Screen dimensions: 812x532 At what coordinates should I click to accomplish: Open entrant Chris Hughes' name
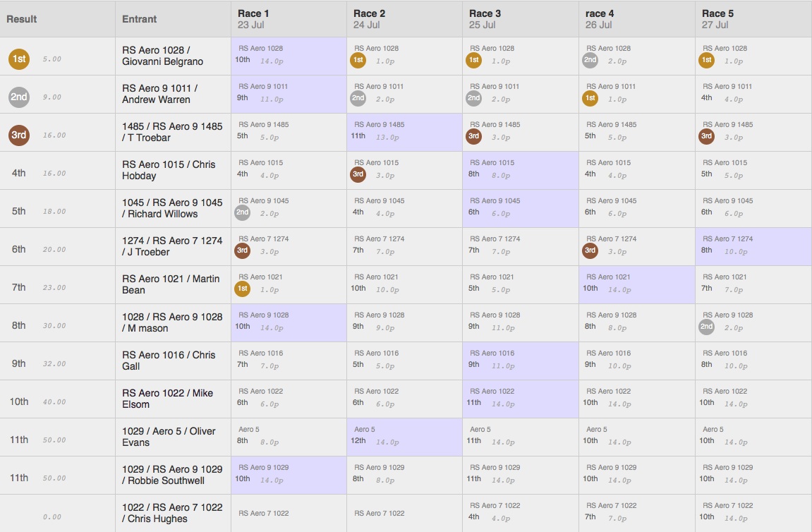(x=172, y=513)
